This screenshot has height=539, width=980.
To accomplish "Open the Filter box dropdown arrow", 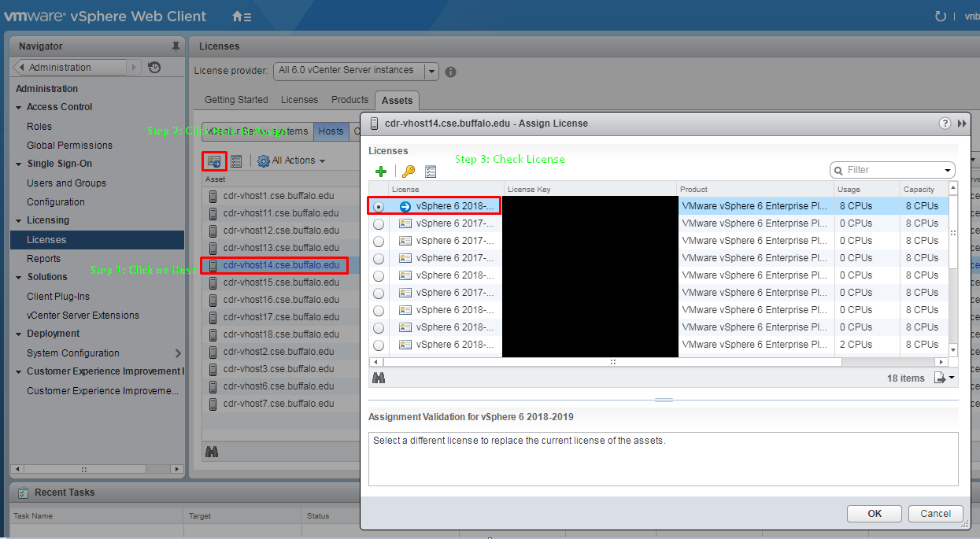I will pos(948,171).
